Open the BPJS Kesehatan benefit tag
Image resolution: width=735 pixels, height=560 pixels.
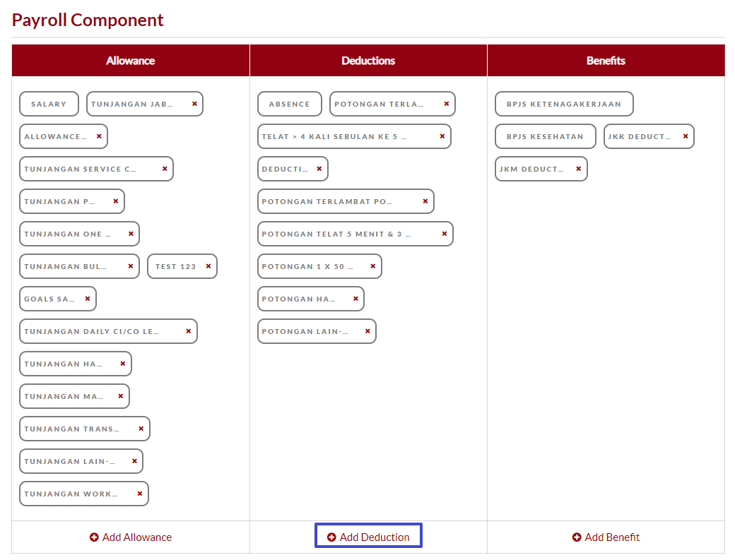(x=545, y=136)
